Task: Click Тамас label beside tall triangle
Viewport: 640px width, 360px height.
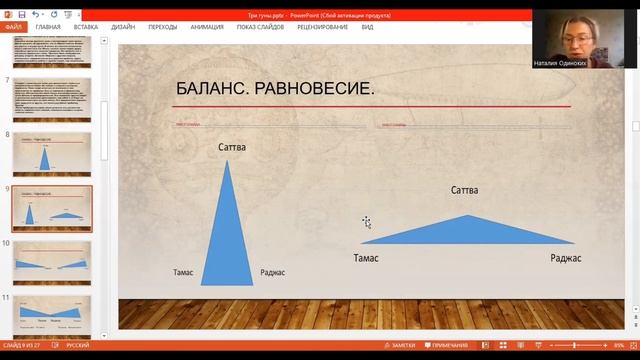Action: (x=183, y=272)
